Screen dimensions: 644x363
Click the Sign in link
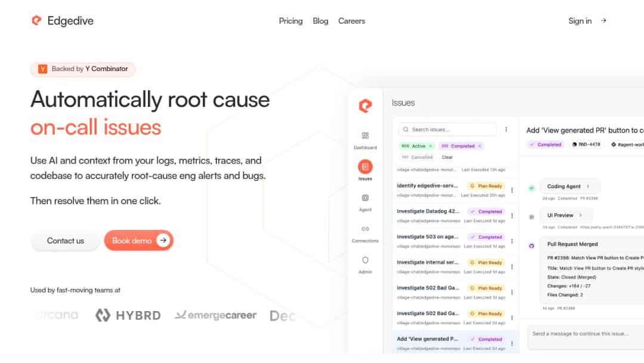point(580,21)
